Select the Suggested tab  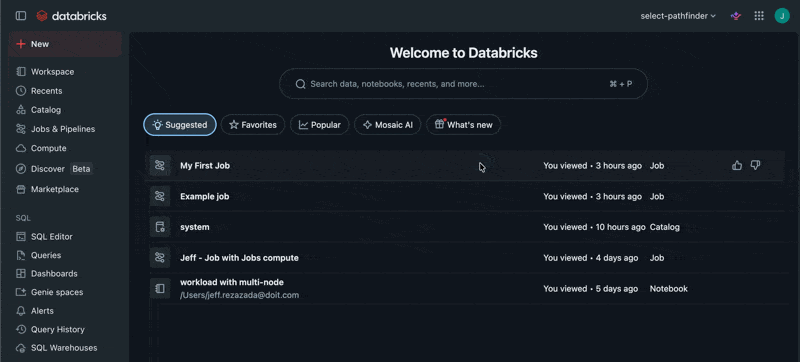(x=180, y=124)
